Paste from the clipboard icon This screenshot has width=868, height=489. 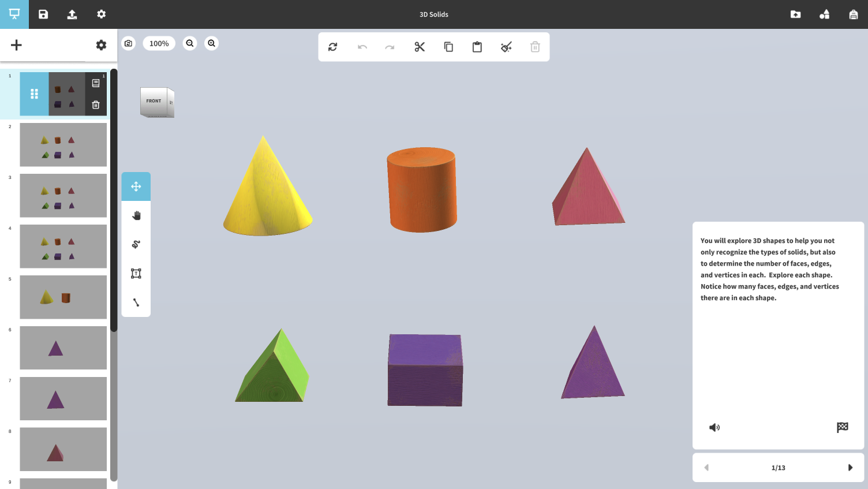[x=477, y=47]
